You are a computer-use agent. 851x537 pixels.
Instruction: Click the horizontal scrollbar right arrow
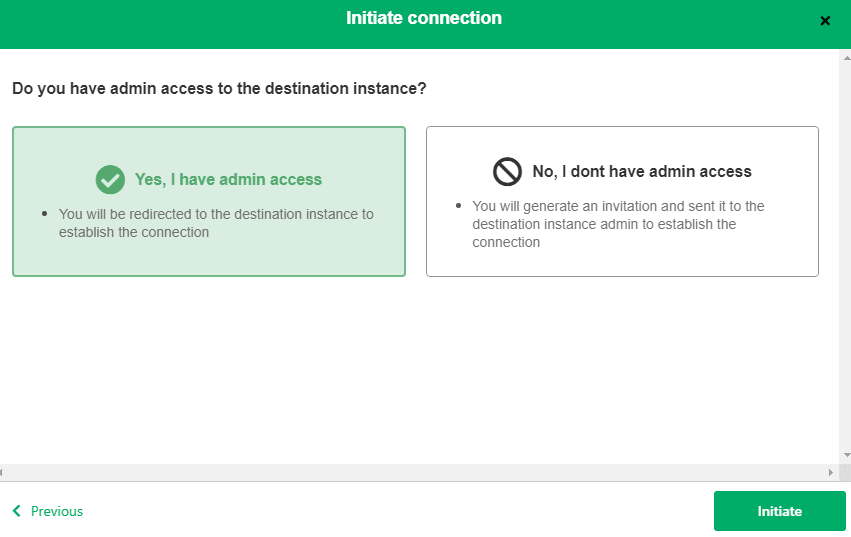(x=830, y=472)
